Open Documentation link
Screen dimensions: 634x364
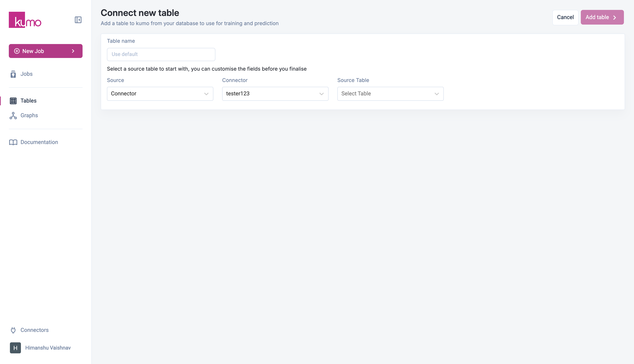39,142
